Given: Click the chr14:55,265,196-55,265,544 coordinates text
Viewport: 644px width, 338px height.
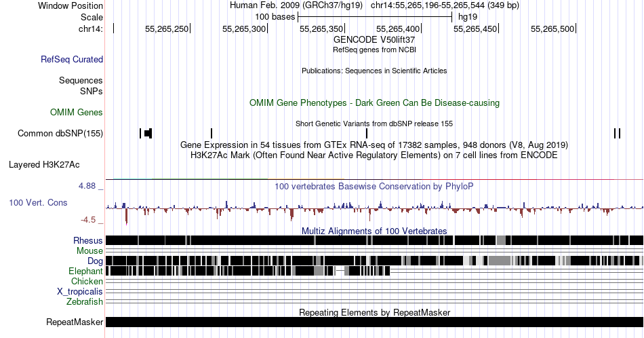Looking at the screenshot, I should pos(445,5).
